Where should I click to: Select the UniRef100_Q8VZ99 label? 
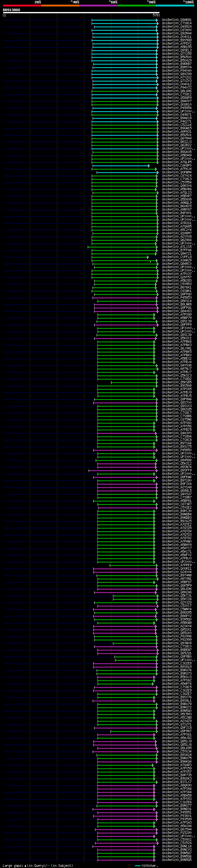(177, 74)
